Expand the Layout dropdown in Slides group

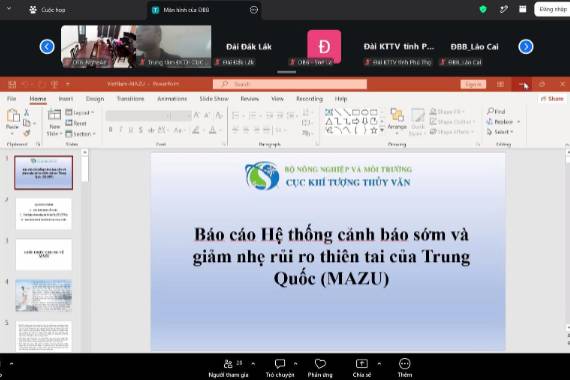80,112
